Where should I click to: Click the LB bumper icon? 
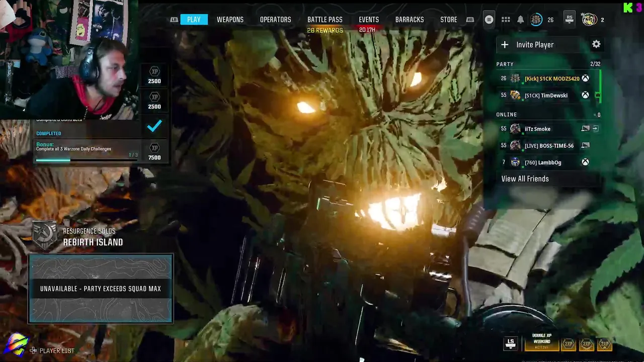point(174,20)
